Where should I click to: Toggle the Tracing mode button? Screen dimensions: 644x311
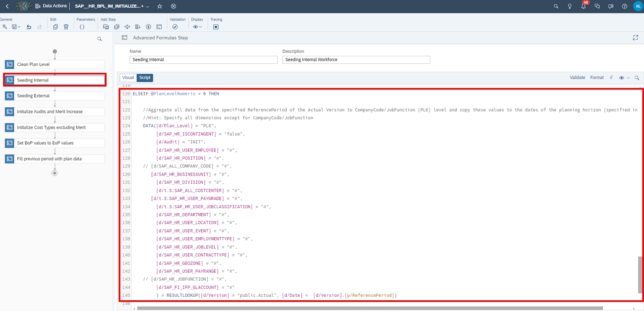coord(216,27)
